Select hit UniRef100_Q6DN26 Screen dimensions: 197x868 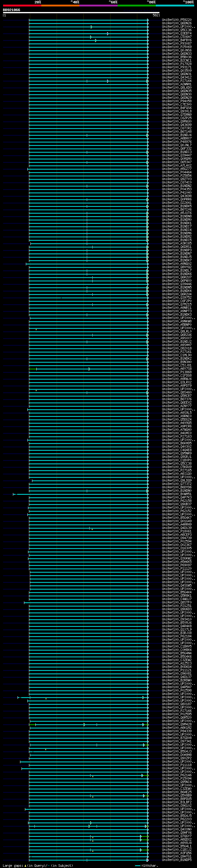click(177, 23)
